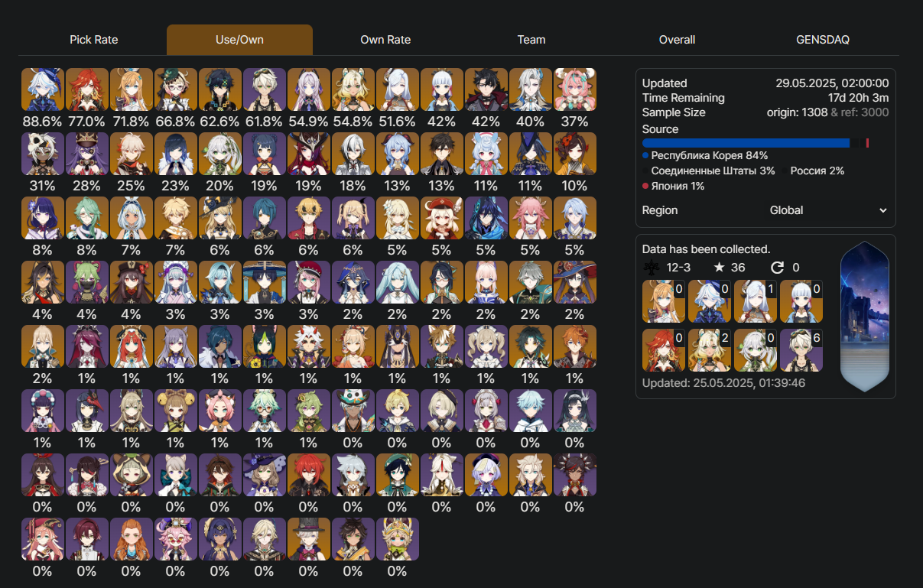Click the blue Source distribution bar
The image size is (923, 588).
[x=746, y=143]
